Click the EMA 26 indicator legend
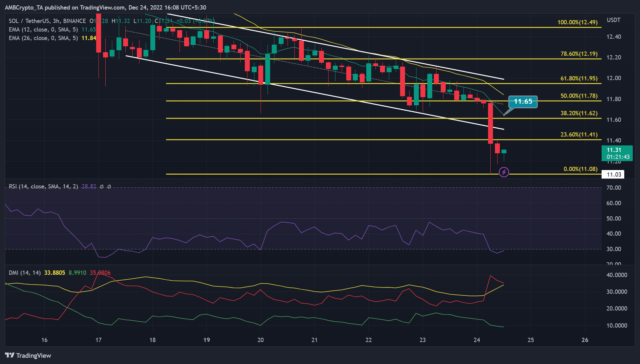The image size is (640, 364). (x=52, y=38)
